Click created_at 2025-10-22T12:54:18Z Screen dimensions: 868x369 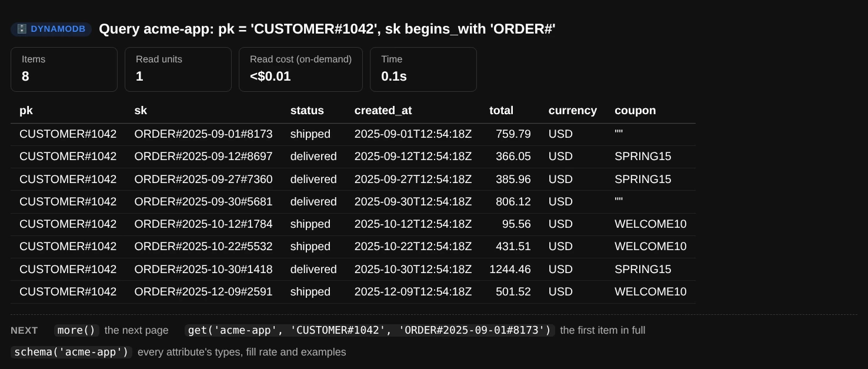(x=413, y=247)
